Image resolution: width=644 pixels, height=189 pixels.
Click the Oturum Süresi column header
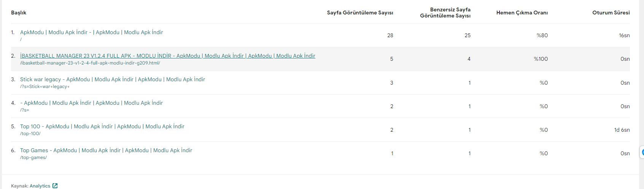point(611,13)
